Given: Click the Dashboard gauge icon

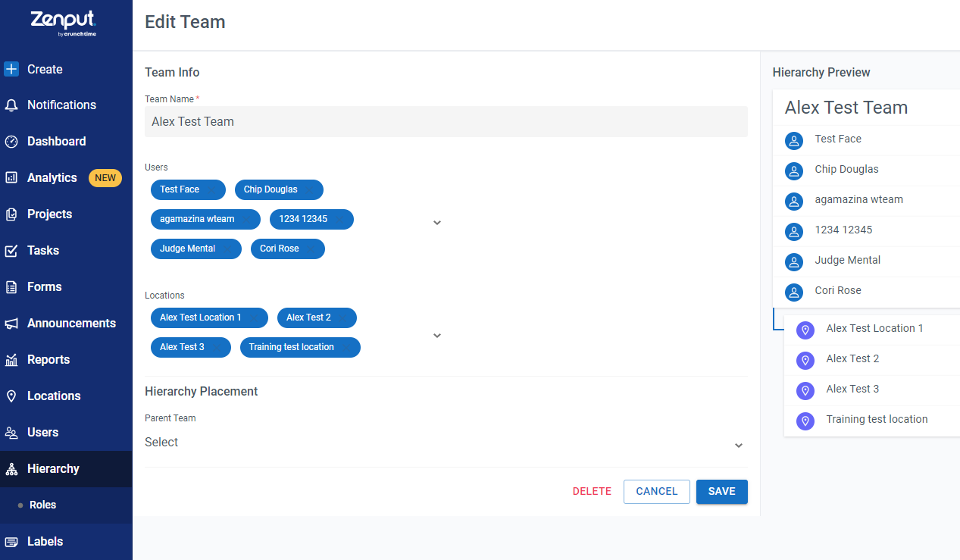Looking at the screenshot, I should pos(11,142).
